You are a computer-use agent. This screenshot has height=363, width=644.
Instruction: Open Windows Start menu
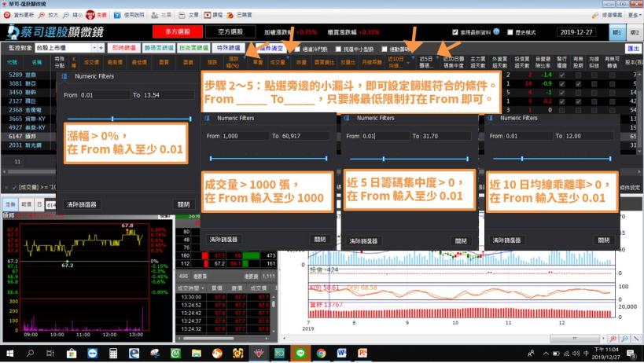10,353
